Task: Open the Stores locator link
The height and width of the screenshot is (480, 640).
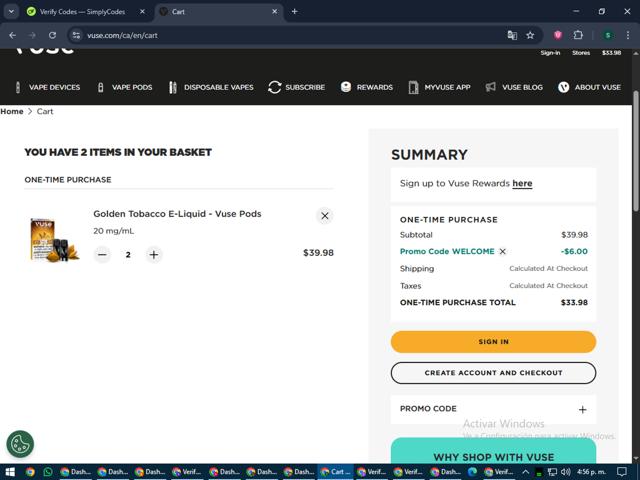Action: click(580, 53)
